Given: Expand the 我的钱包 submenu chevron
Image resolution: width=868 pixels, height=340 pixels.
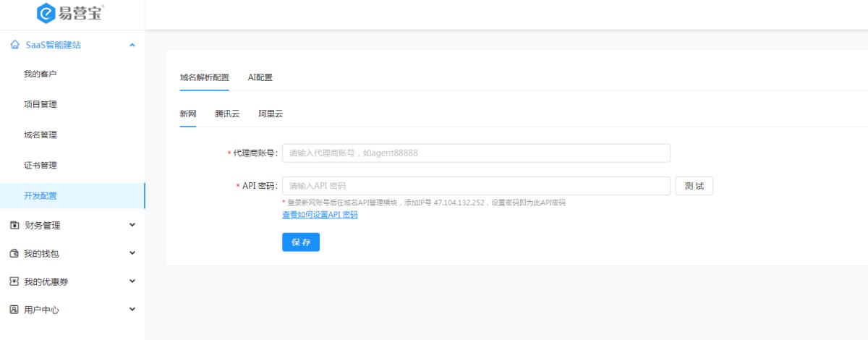Looking at the screenshot, I should click(132, 253).
